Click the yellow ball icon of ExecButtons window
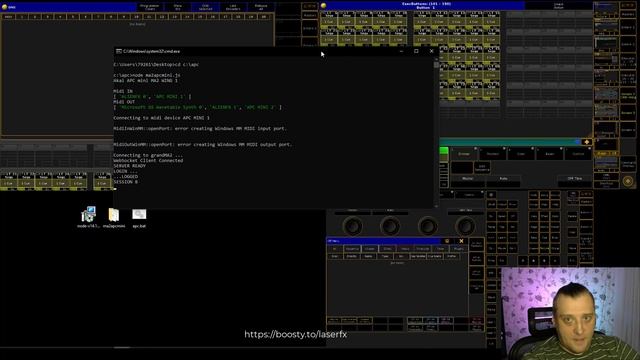 coord(323,6)
